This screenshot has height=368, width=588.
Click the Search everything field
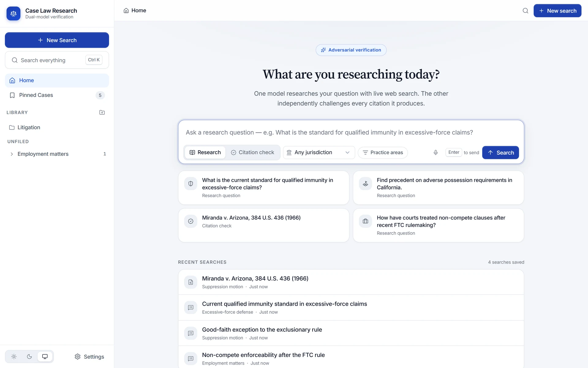coord(57,60)
